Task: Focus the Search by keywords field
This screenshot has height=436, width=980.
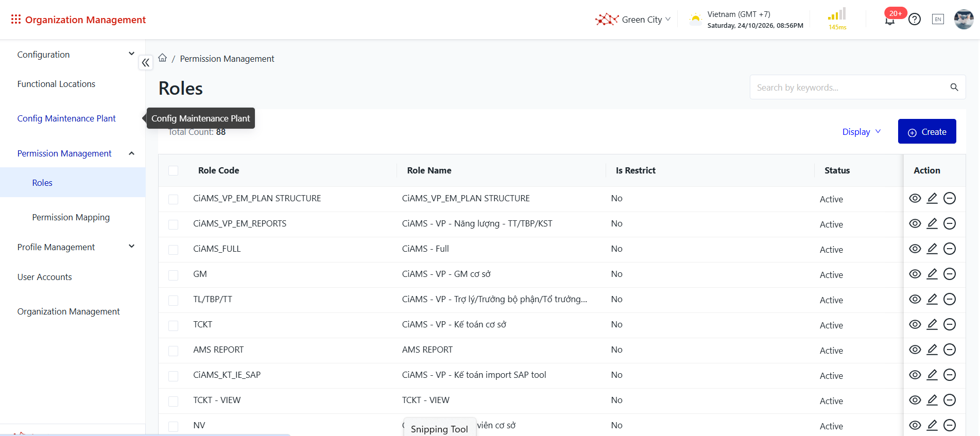Action: 857,88
